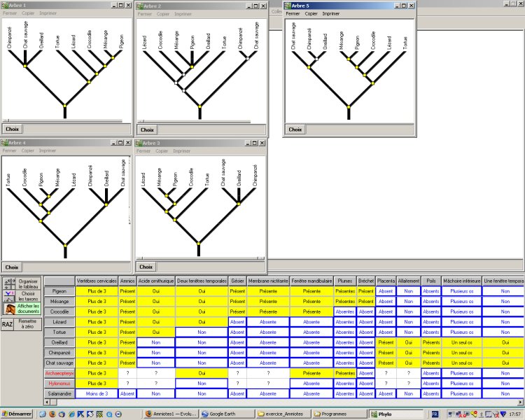
Task: Select the Plumes column header
Action: pyautogui.click(x=344, y=281)
